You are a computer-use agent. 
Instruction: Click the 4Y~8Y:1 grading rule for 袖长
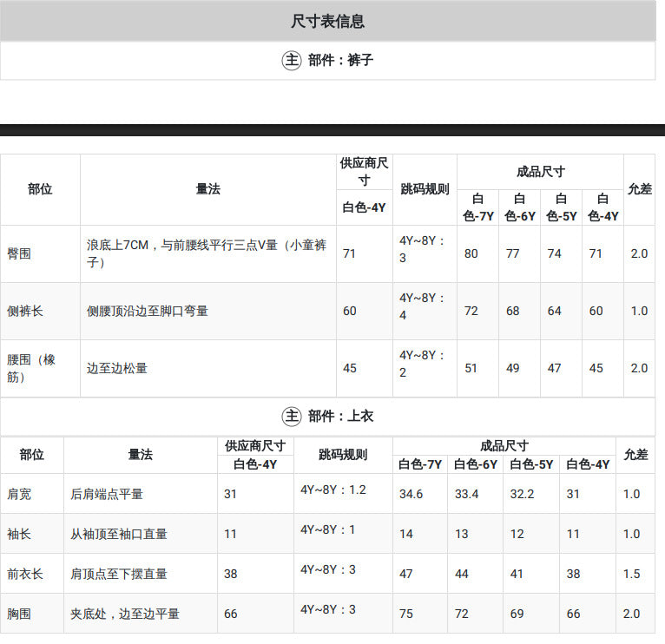pos(327,529)
